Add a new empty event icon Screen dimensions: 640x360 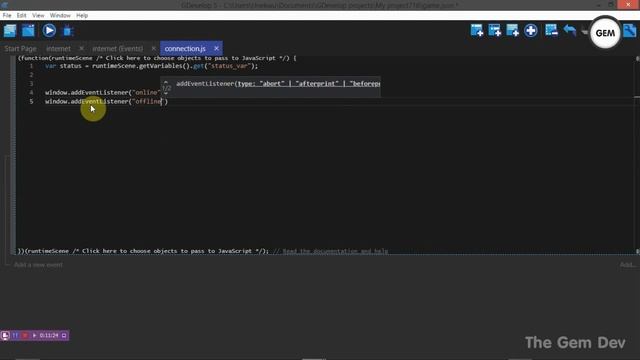pos(476,31)
